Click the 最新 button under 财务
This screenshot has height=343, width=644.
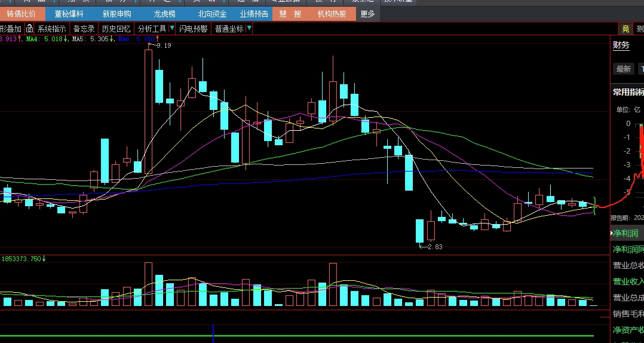tap(623, 69)
